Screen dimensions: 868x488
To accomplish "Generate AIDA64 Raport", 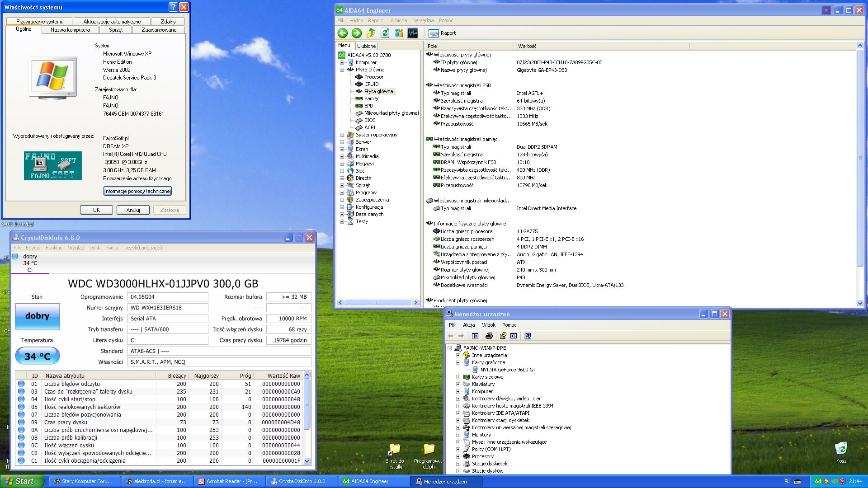I will (x=442, y=33).
